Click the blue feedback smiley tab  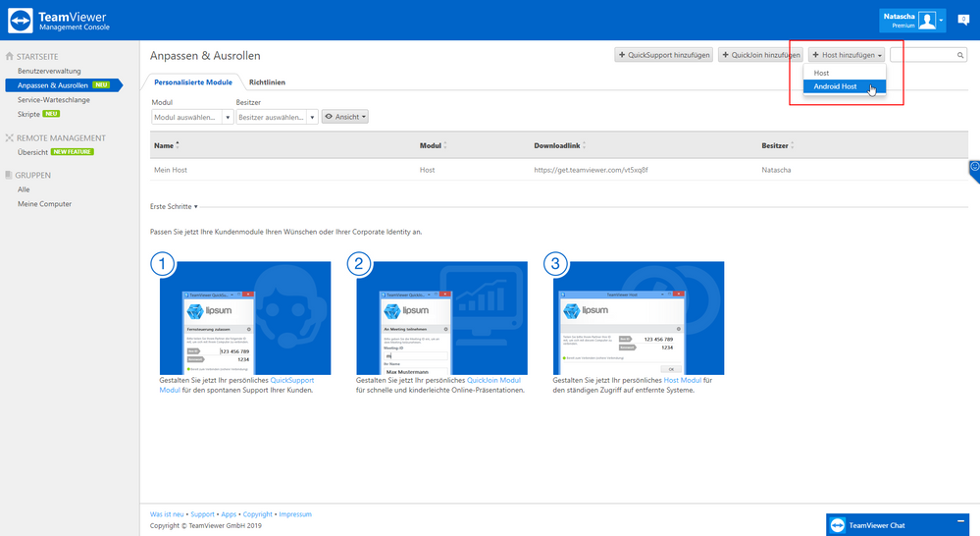[974, 170]
